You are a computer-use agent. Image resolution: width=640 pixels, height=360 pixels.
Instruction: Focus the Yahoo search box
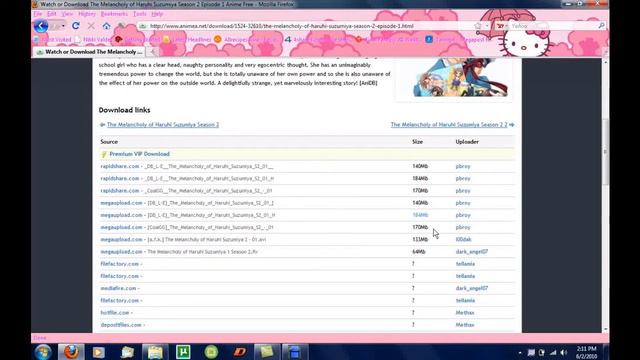[553, 26]
